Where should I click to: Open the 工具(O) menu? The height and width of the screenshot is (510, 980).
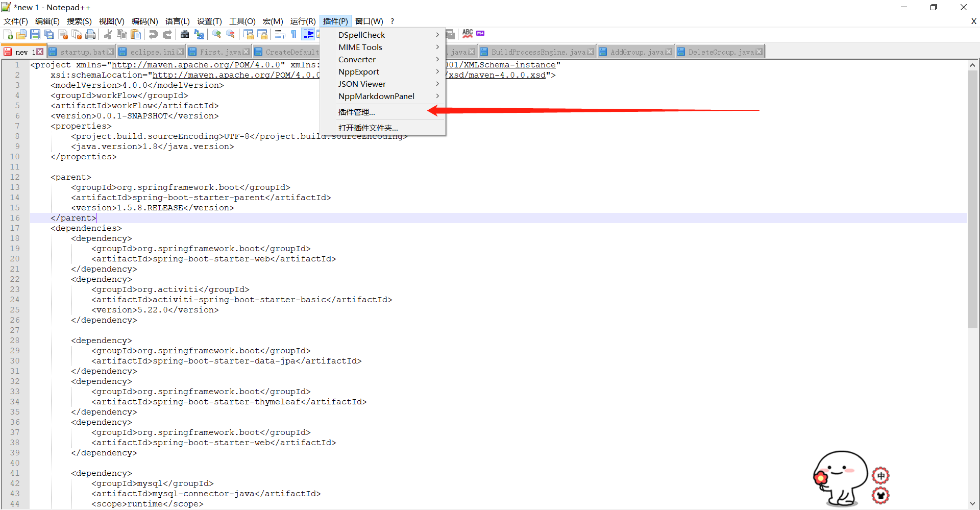242,21
